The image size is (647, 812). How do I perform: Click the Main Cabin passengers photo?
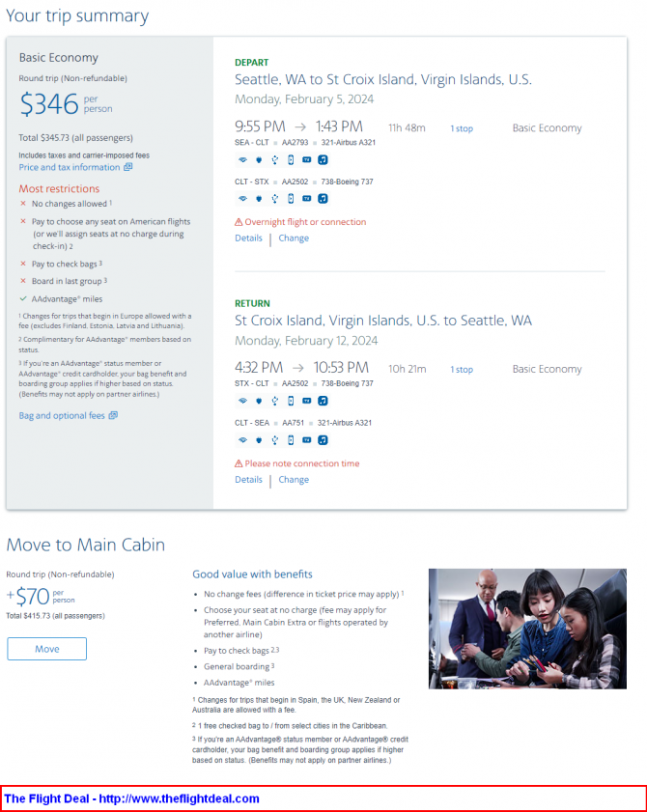coord(527,629)
